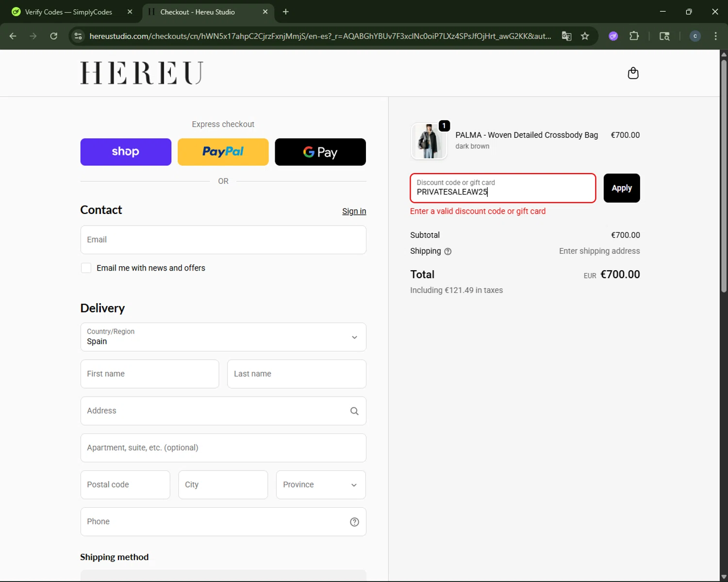Focus the First name field
Image resolution: width=728 pixels, height=582 pixels.
click(149, 374)
